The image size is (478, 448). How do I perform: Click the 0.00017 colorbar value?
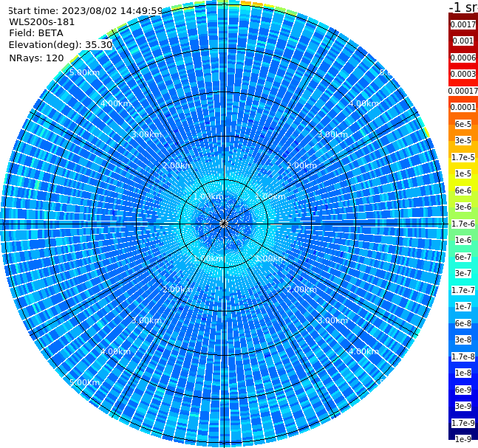pos(463,91)
